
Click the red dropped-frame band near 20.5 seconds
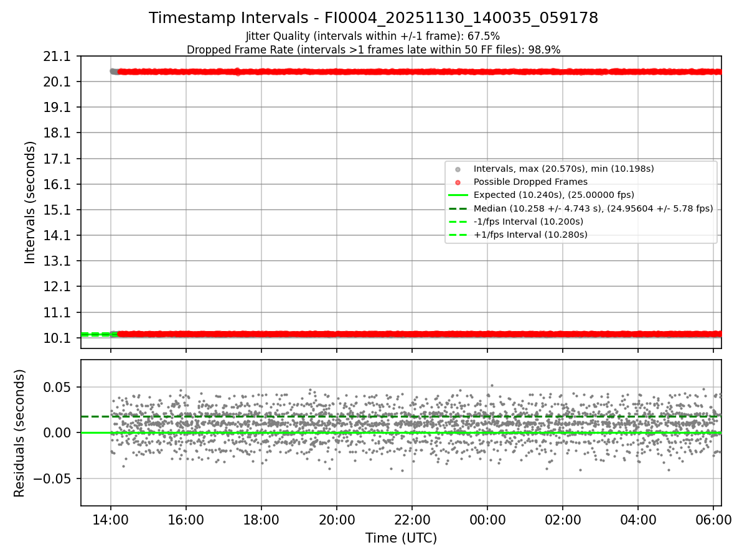pyautogui.click(x=420, y=72)
